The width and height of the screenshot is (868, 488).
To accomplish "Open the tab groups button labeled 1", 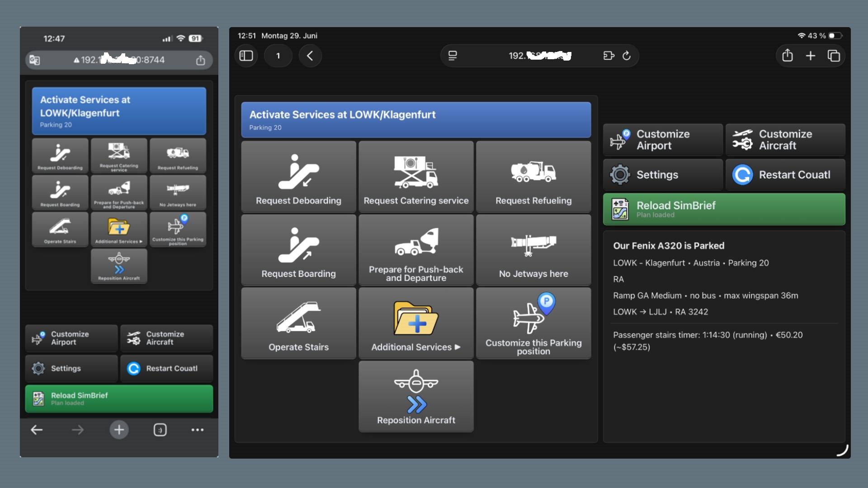I will click(x=278, y=56).
